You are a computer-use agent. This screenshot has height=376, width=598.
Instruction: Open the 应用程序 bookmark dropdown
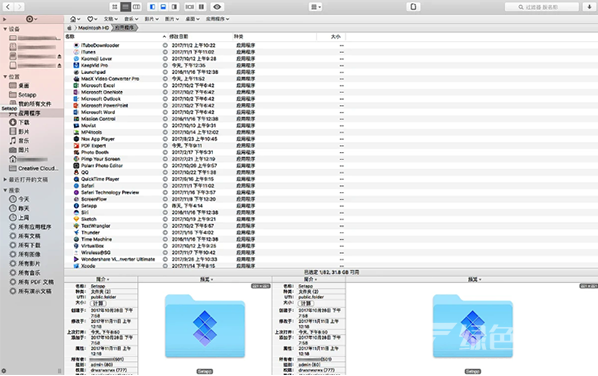217,19
